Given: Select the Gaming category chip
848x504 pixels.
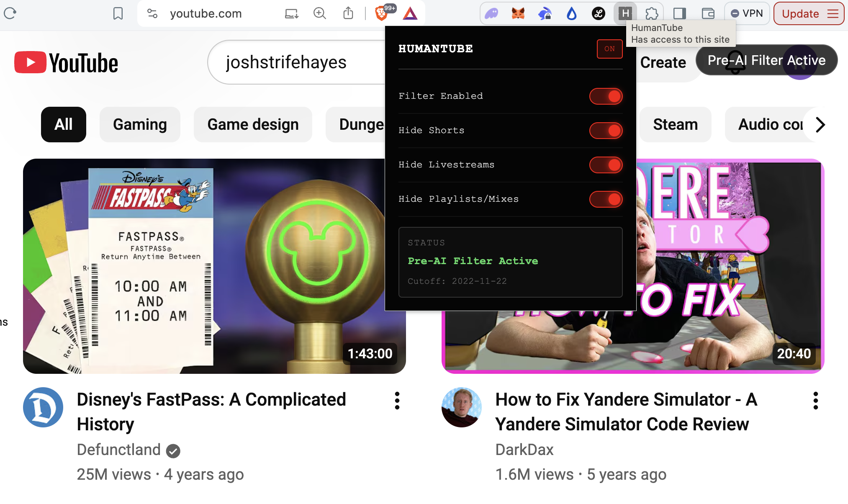Looking at the screenshot, I should click(x=140, y=124).
